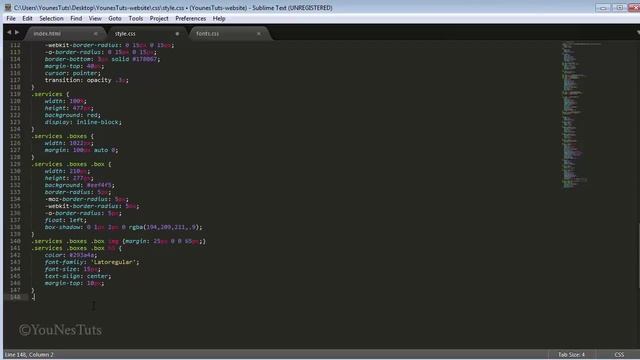Open the View menu

[x=95, y=18]
